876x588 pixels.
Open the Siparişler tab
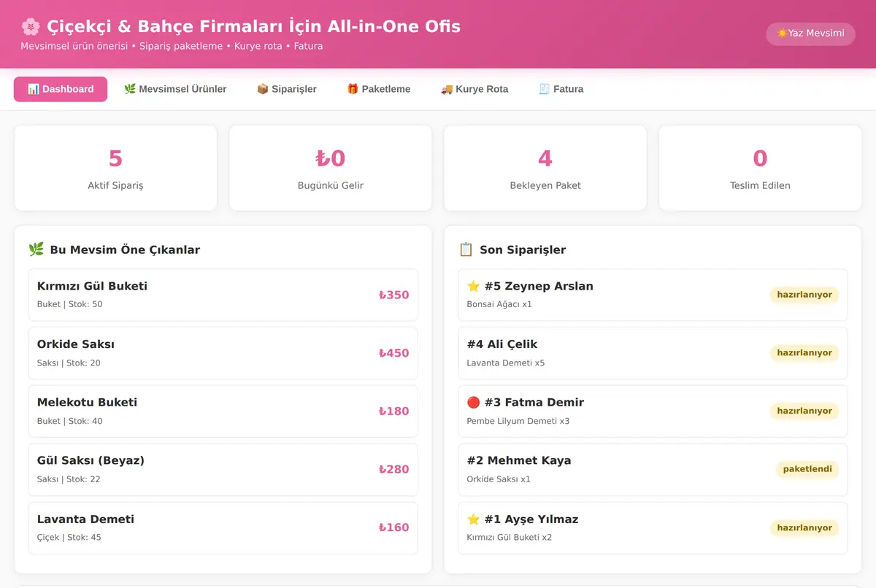pyautogui.click(x=287, y=89)
